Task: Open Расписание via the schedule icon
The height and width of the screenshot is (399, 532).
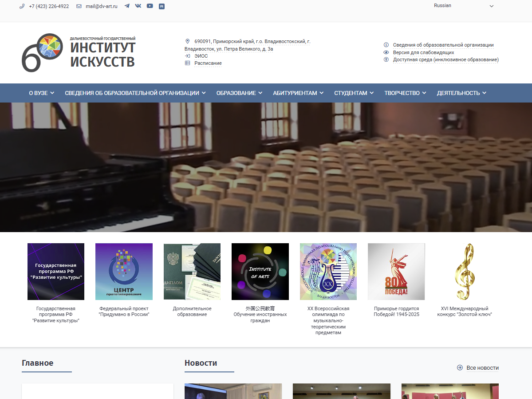Action: coord(188,63)
